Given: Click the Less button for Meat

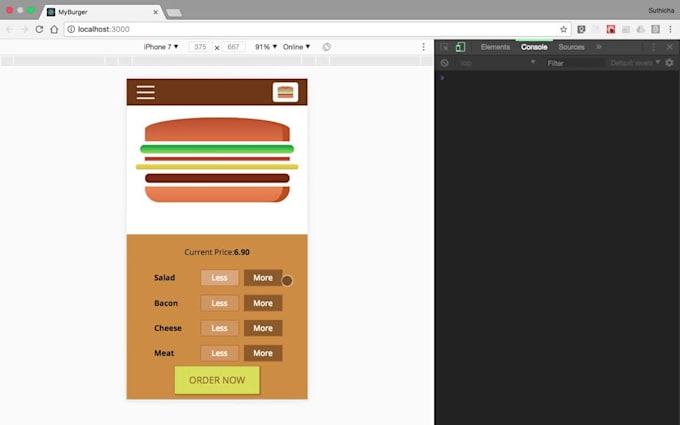Looking at the screenshot, I should pos(219,353).
